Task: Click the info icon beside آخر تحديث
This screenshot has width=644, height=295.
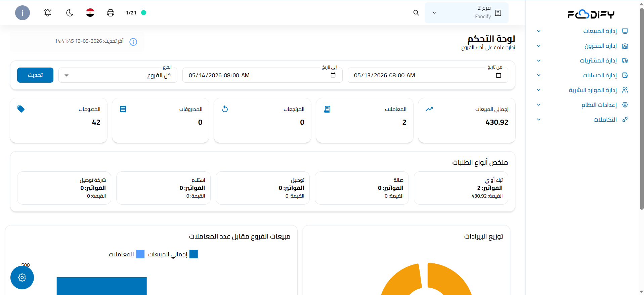Action: 133,42
